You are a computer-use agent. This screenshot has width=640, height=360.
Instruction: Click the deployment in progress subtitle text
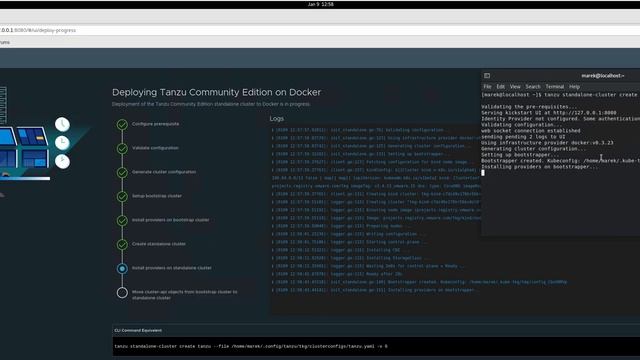[211, 104]
